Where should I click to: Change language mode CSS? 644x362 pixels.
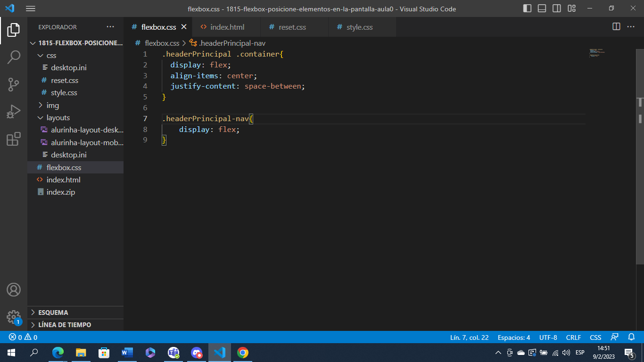click(x=595, y=337)
